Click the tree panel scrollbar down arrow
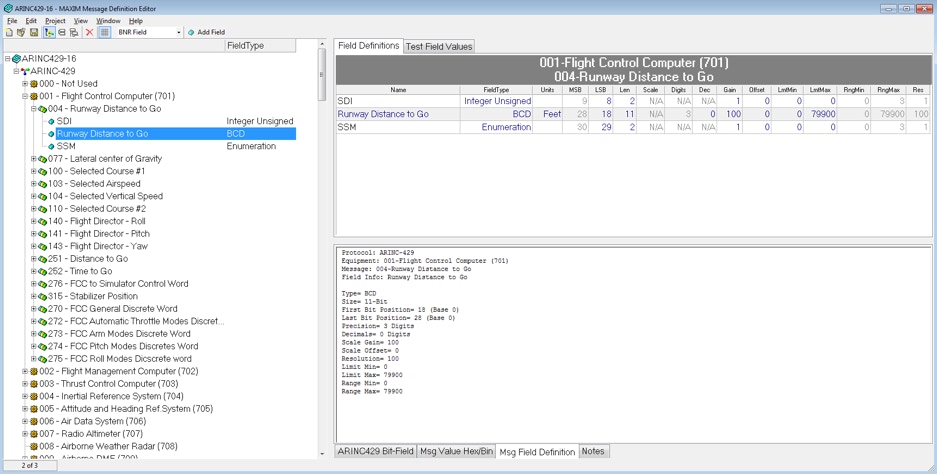The image size is (937, 474). [322, 454]
